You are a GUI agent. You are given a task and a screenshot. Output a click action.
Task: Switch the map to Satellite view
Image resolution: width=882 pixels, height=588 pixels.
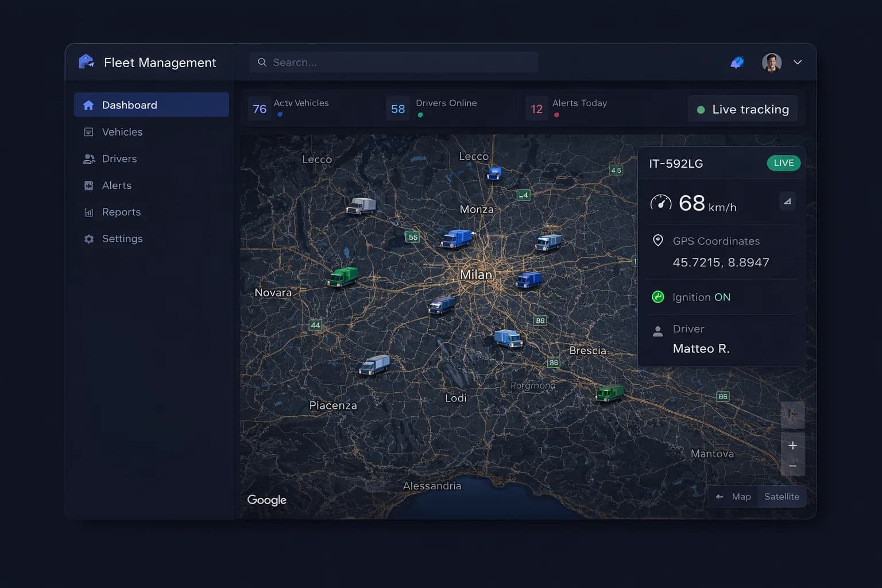pyautogui.click(x=782, y=496)
